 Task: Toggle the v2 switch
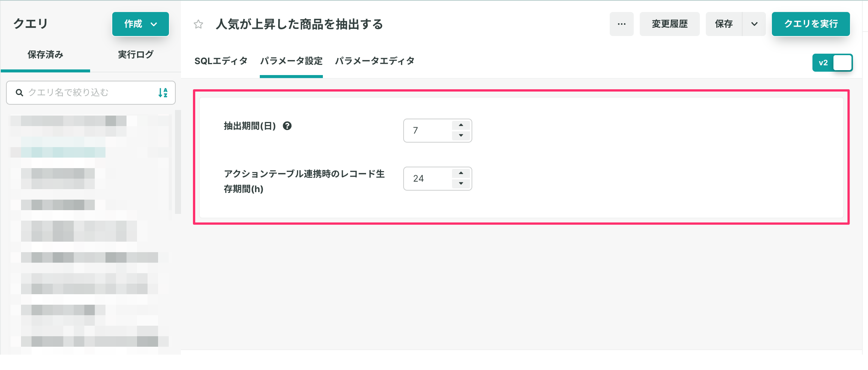click(832, 63)
